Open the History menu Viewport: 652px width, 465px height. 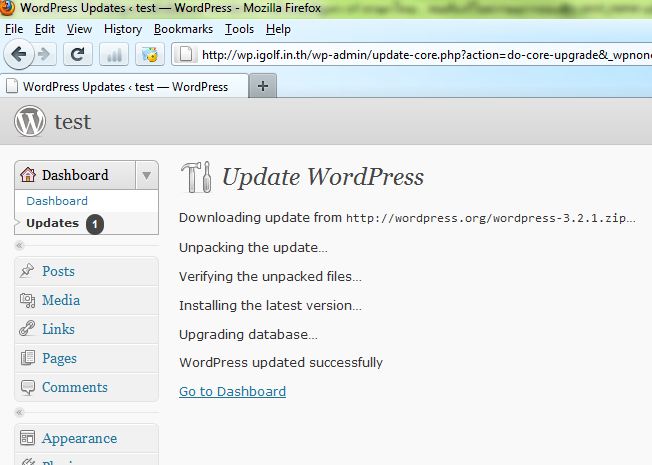pos(123,29)
